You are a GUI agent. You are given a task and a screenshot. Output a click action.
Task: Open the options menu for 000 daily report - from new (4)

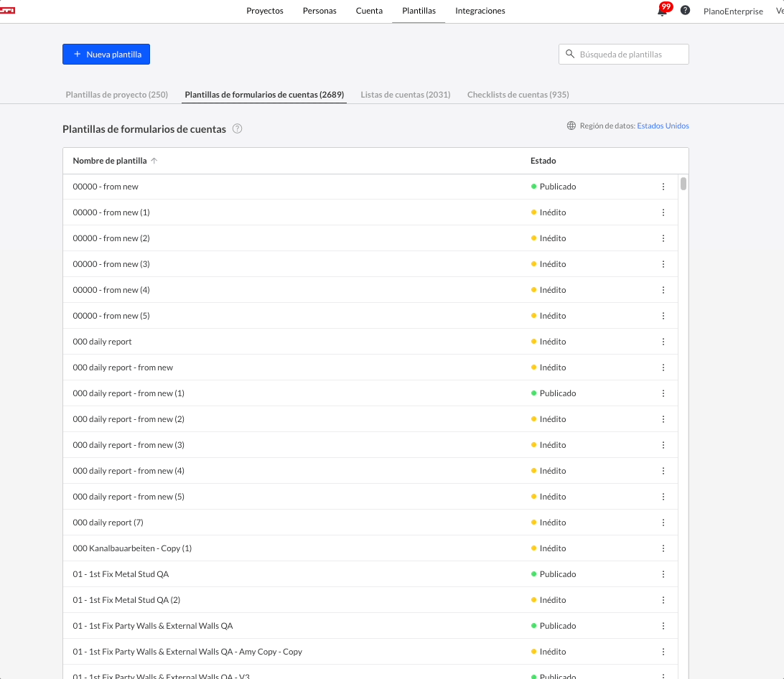[x=663, y=471]
